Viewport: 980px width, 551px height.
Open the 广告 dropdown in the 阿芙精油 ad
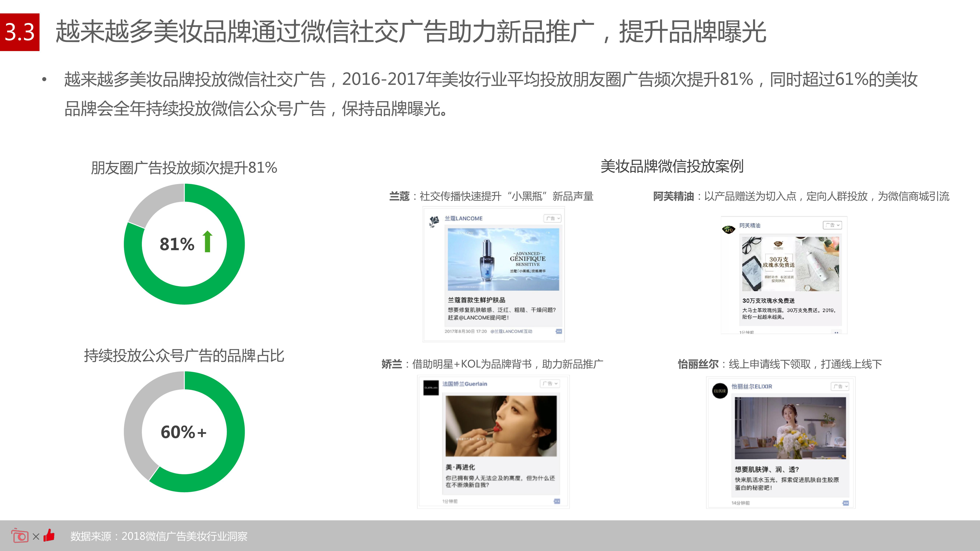[832, 225]
